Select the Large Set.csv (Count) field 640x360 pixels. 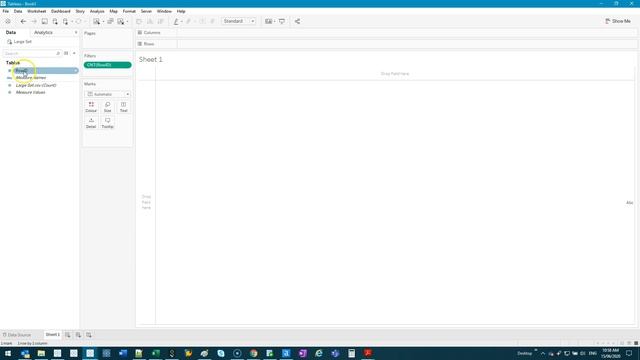click(36, 85)
